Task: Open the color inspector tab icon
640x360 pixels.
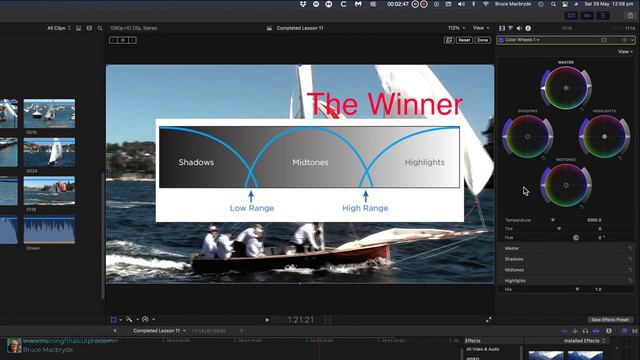Action: [x=511, y=28]
